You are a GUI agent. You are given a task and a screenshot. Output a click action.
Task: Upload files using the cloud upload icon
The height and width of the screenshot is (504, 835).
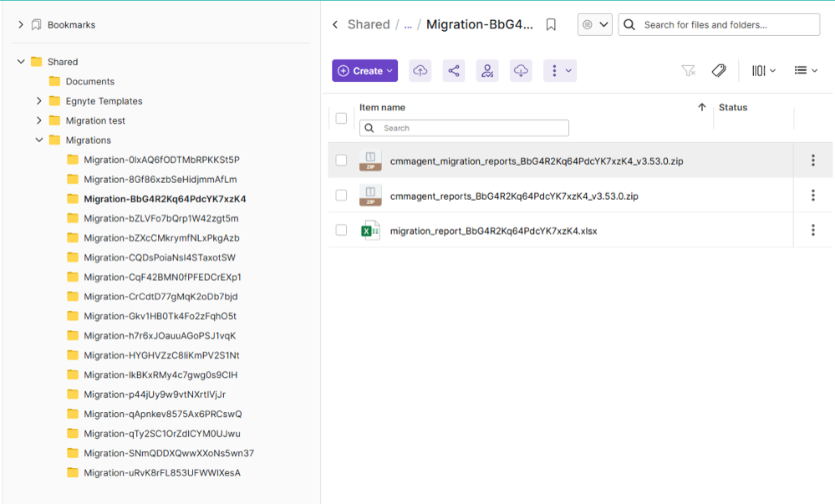pos(420,70)
